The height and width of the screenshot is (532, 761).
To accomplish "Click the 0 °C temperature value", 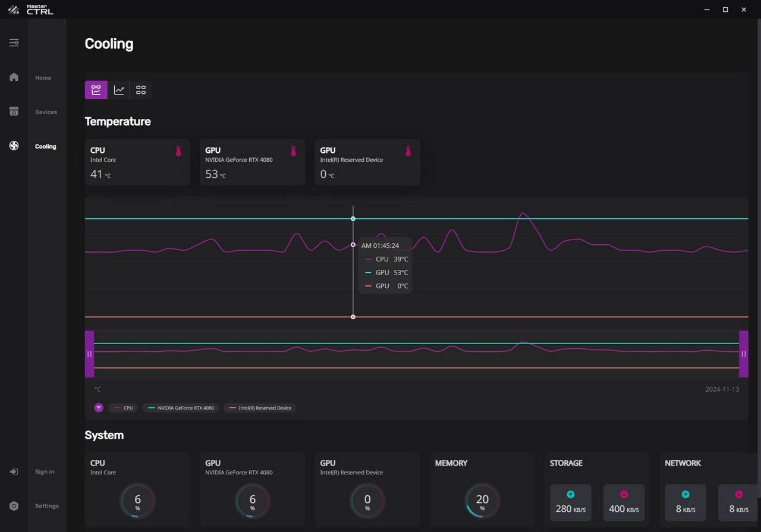I will pyautogui.click(x=328, y=174).
